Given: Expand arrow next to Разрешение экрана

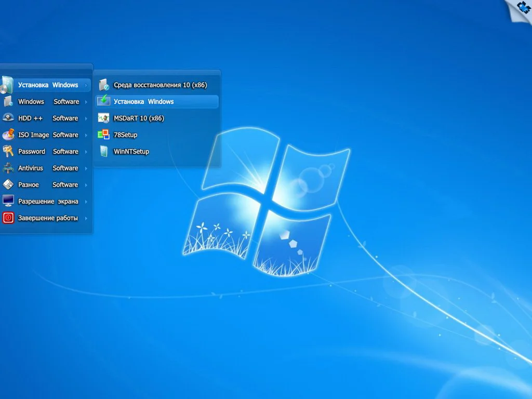Looking at the screenshot, I should (x=86, y=202).
